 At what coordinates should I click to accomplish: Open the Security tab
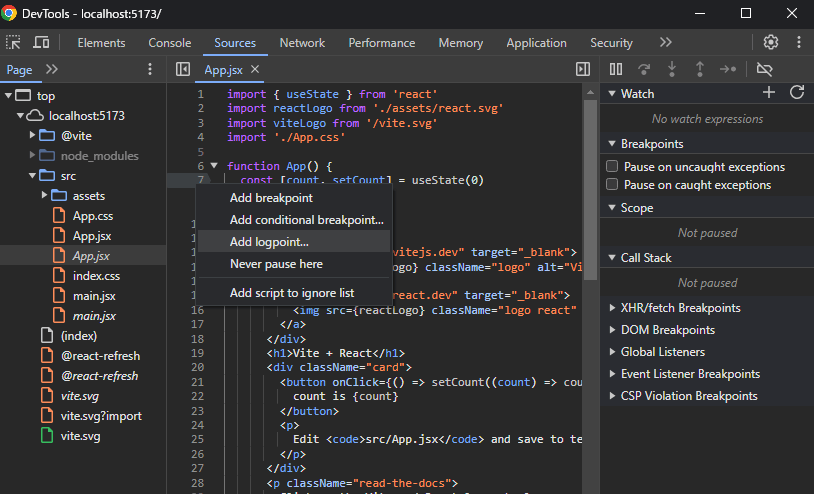(x=611, y=43)
